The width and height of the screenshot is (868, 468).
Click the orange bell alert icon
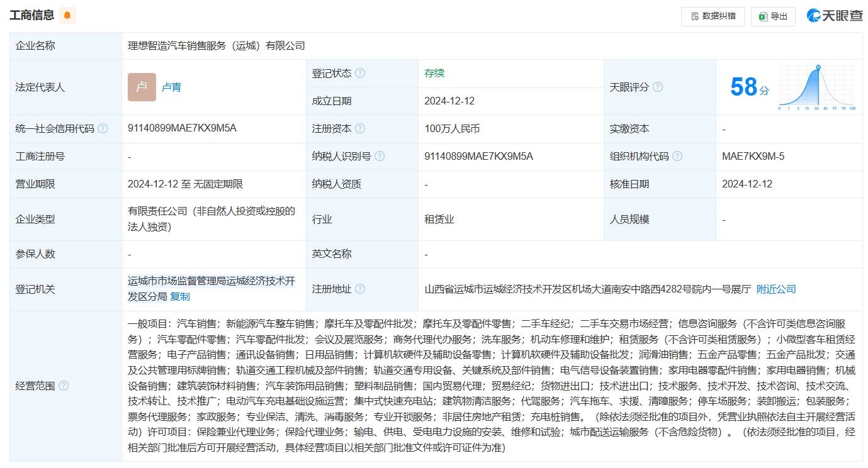[67, 16]
